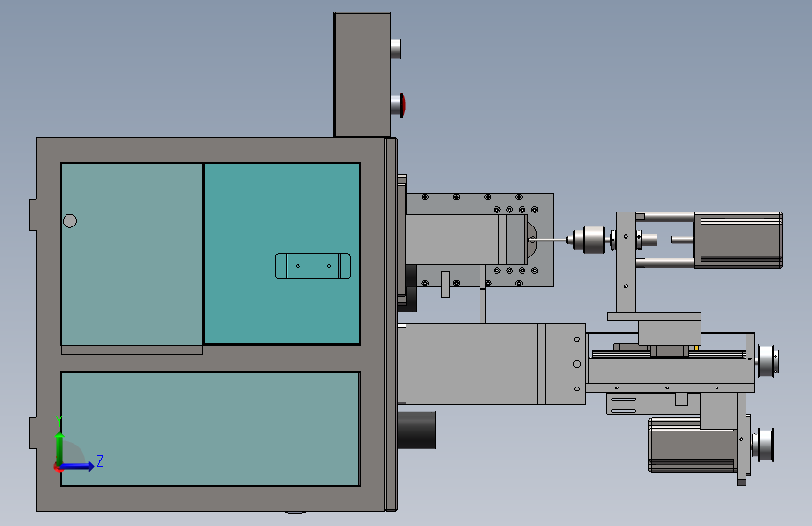Click the green Y axis of the triad

click(x=60, y=446)
